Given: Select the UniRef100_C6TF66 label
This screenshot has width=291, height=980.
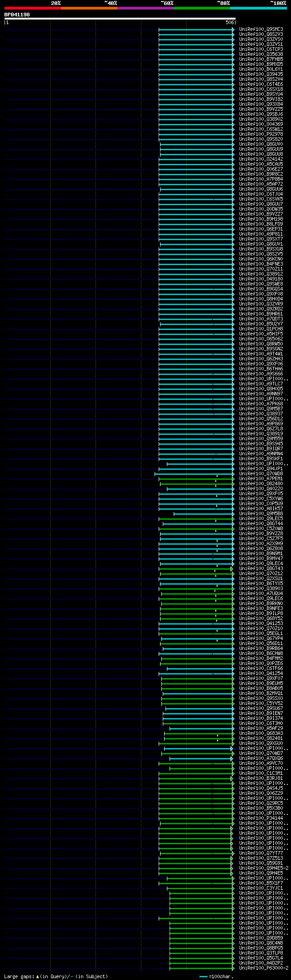Looking at the screenshot, I should click(261, 668).
